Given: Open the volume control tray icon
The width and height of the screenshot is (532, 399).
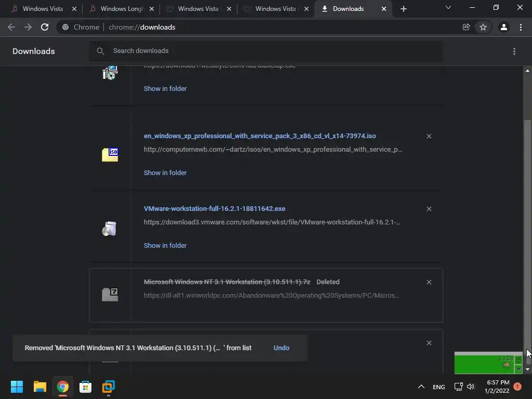Looking at the screenshot, I should (471, 387).
